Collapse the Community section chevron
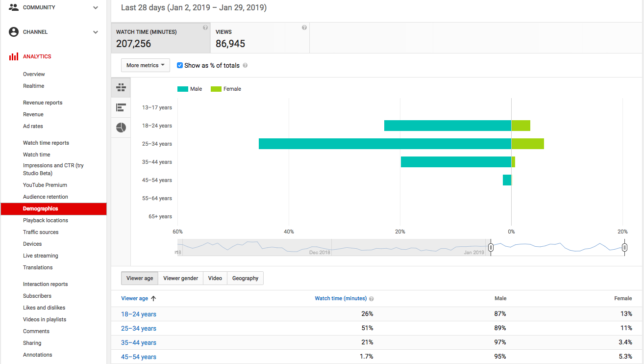644x364 pixels. (96, 7)
